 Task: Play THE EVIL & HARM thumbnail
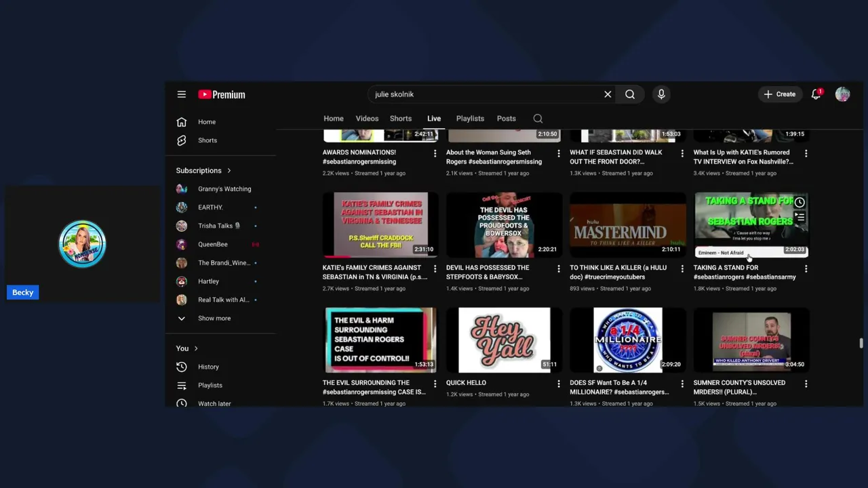[380, 340]
